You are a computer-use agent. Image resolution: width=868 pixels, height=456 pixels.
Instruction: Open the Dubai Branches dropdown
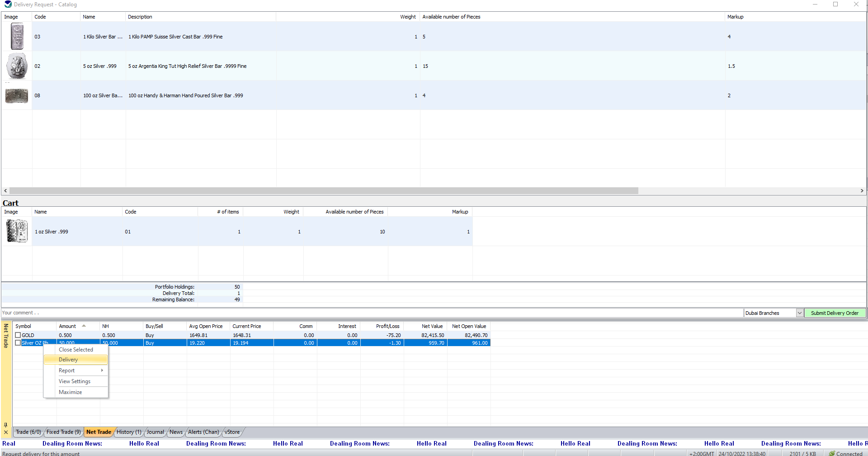tap(799, 313)
